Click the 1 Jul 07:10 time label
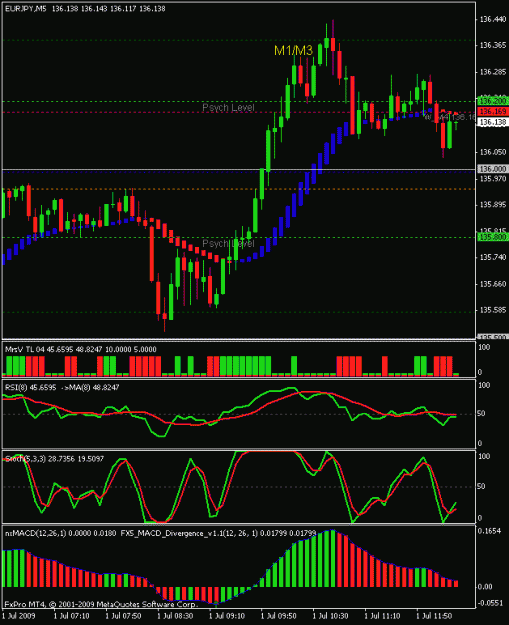This screenshot has width=509, height=625. point(72,616)
